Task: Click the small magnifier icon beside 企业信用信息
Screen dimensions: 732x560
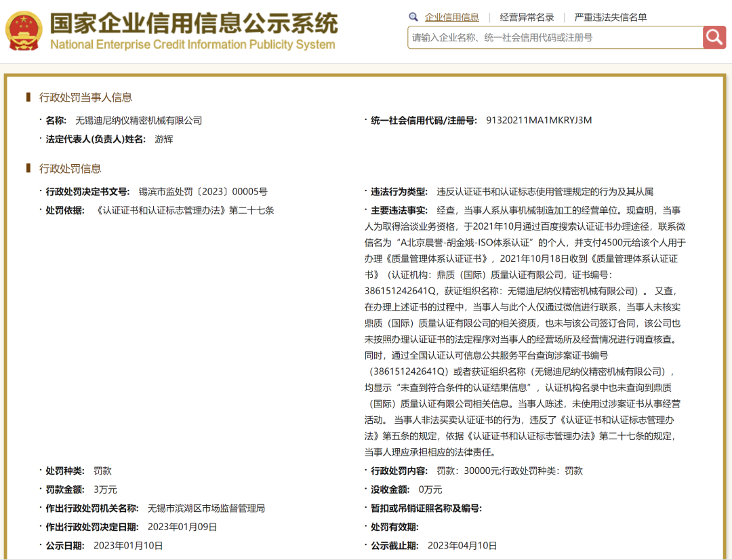Action: (413, 17)
